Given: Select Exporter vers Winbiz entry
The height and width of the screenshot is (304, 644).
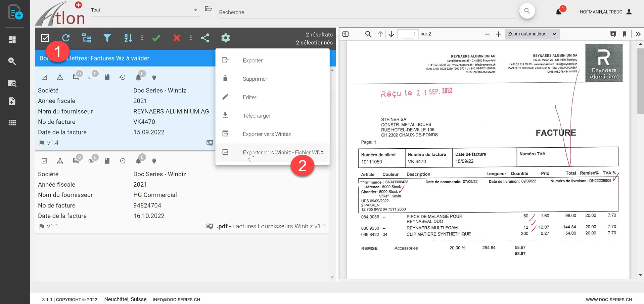Looking at the screenshot, I should tap(272, 134).
